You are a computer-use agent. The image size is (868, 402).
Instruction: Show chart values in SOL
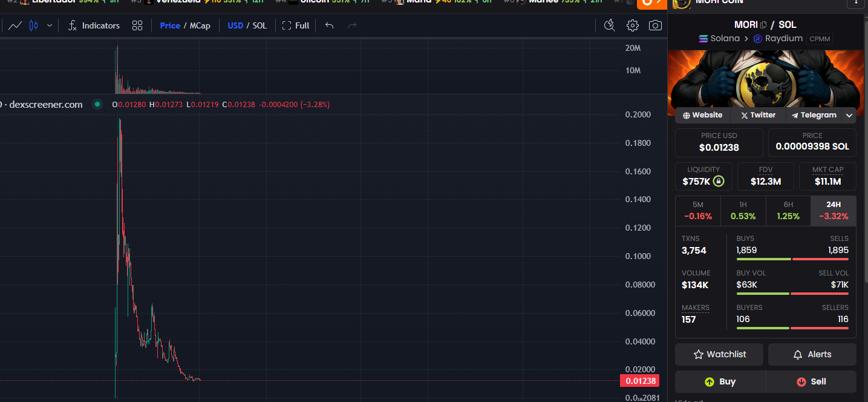259,25
